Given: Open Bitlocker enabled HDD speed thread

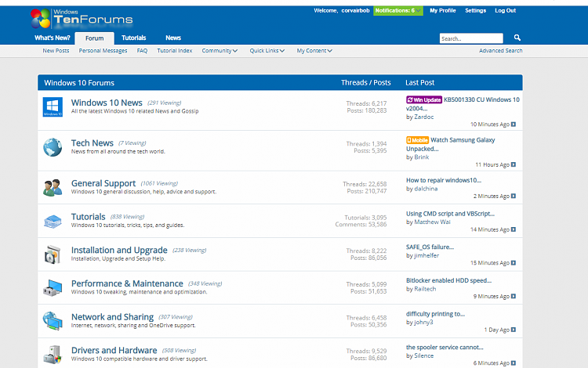Looking at the screenshot, I should pos(449,280).
